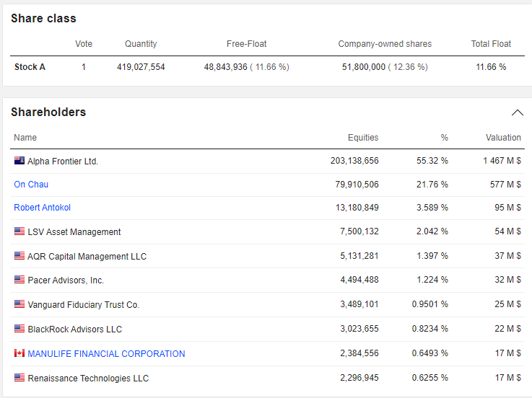Click the US flag beside LSV Asset Management
This screenshot has width=532, height=398.
pos(19,231)
